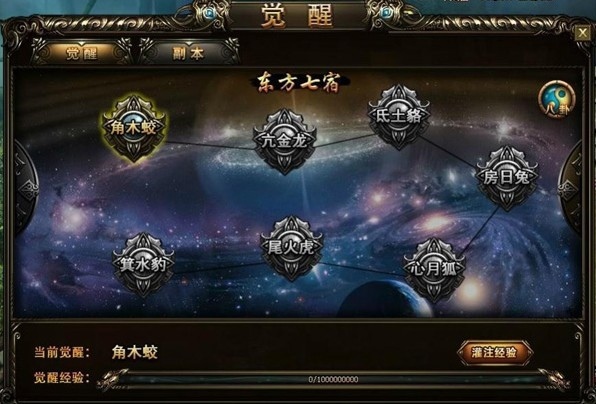This screenshot has height=404, width=596.
Task: Go to next constellation group right arrow
Action: (x=571, y=186)
